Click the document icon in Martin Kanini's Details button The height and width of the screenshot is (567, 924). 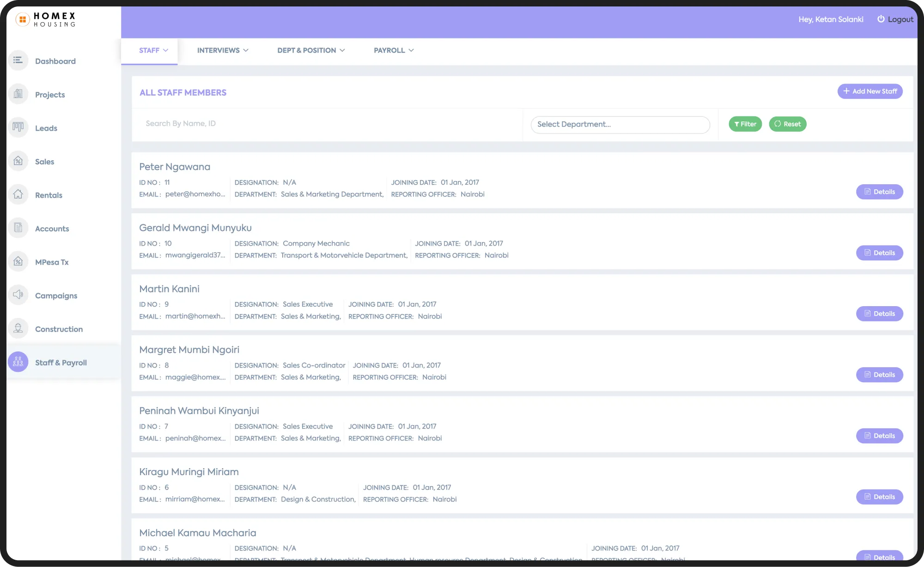coord(868,314)
